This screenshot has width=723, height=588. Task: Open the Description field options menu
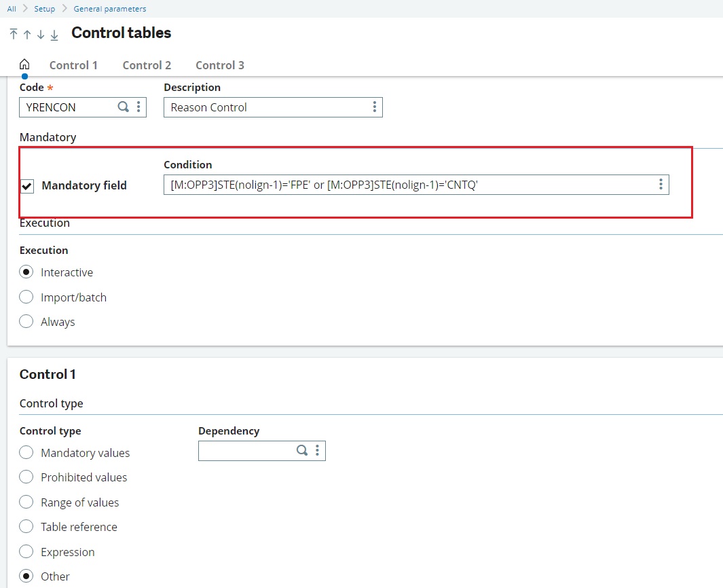point(374,107)
